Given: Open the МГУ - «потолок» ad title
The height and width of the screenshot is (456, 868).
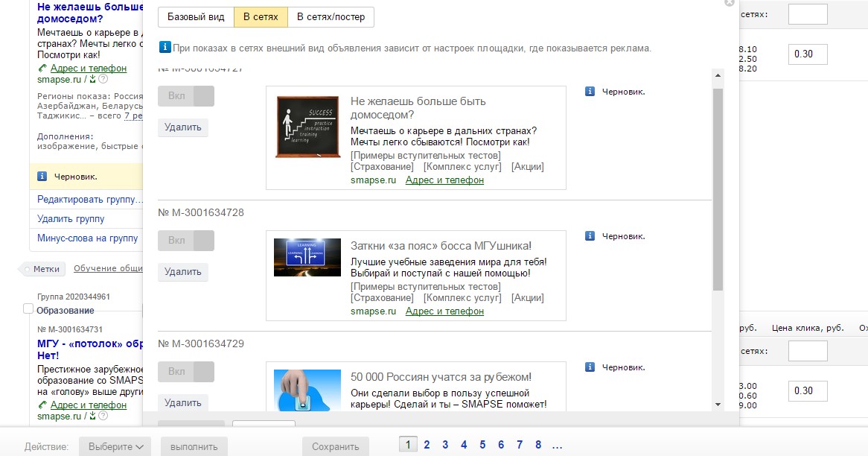Looking at the screenshot, I should pos(90,349).
